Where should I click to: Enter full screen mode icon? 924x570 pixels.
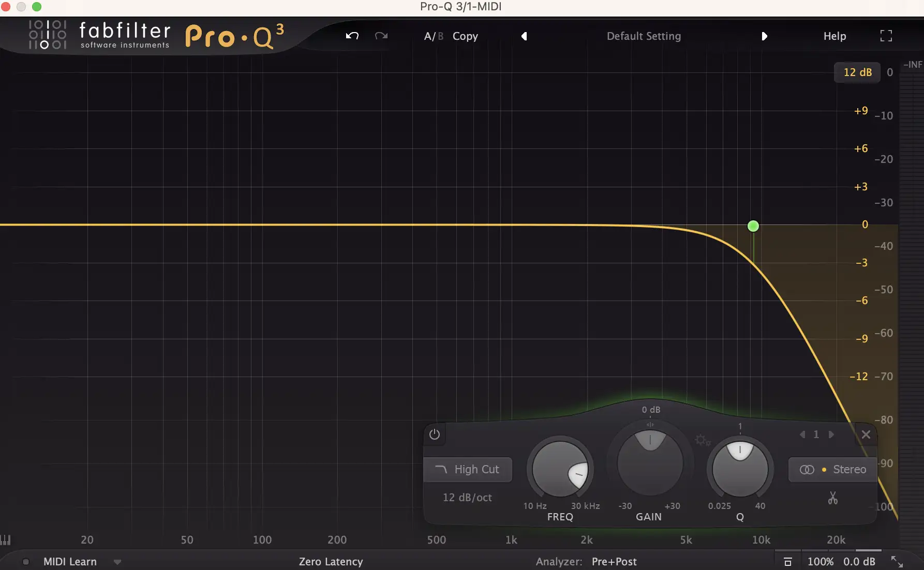pos(886,36)
